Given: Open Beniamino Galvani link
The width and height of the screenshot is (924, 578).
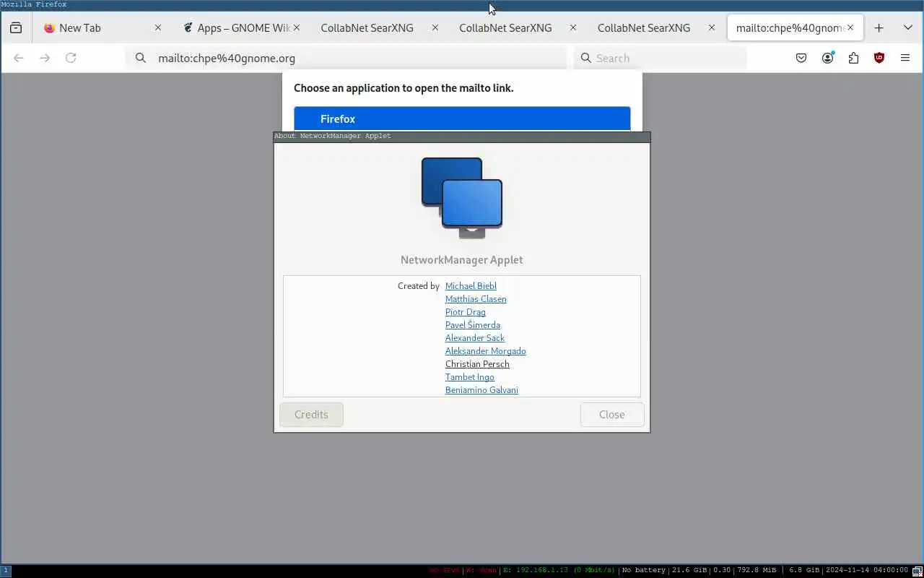Looking at the screenshot, I should [x=481, y=390].
